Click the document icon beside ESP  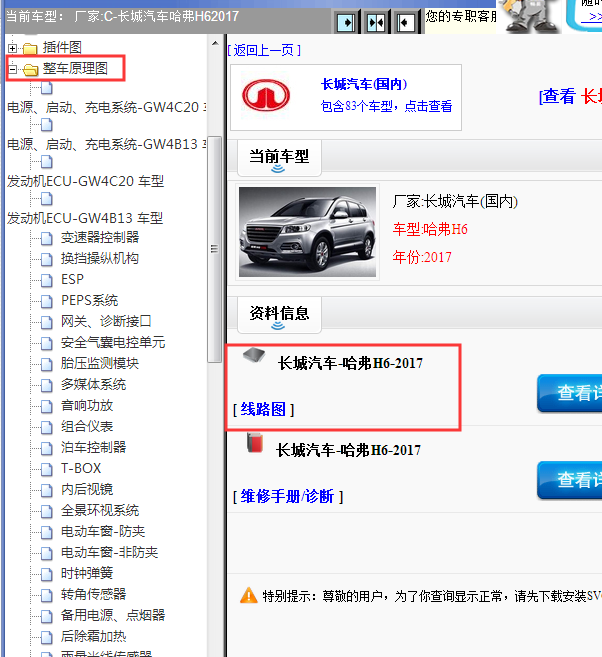47,280
